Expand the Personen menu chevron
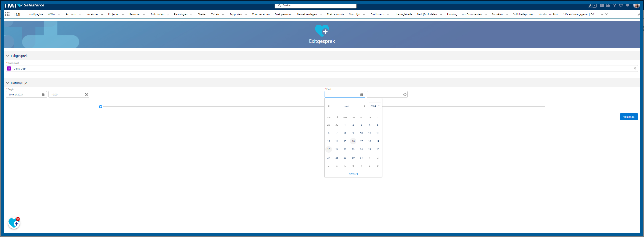The width and height of the screenshot is (644, 237). tap(144, 15)
